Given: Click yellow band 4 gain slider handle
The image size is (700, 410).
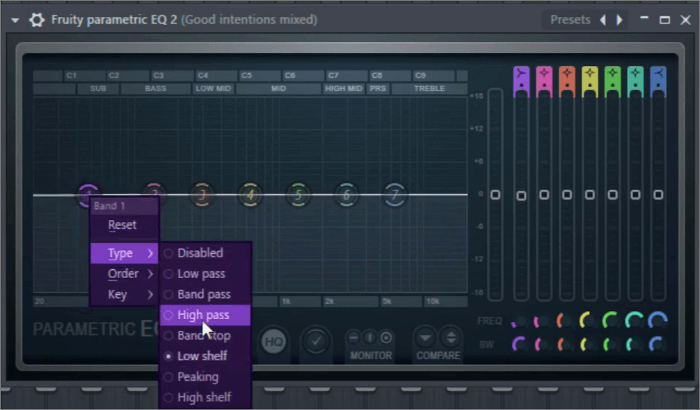Looking at the screenshot, I should click(590, 195).
